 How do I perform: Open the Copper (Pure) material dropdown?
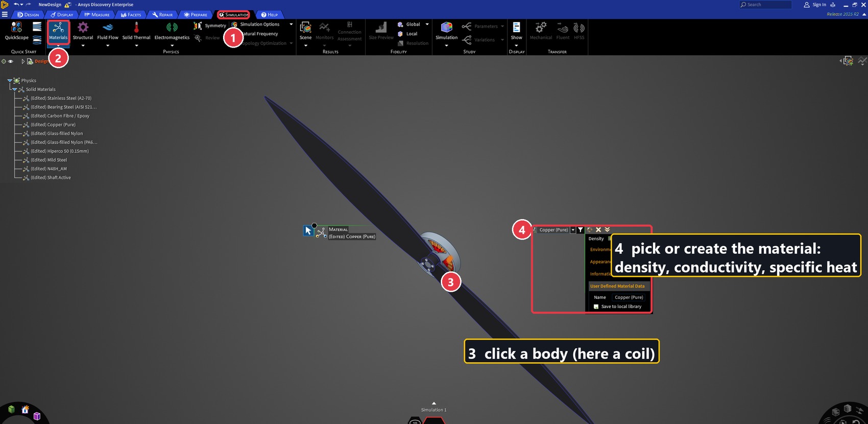coord(573,230)
